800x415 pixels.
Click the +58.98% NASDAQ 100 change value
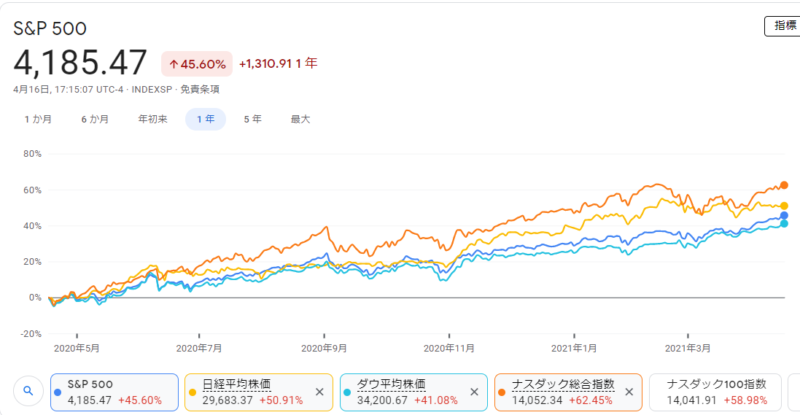745,401
